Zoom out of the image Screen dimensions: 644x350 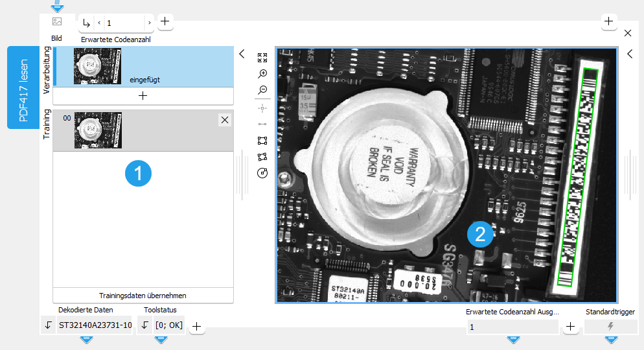[262, 90]
